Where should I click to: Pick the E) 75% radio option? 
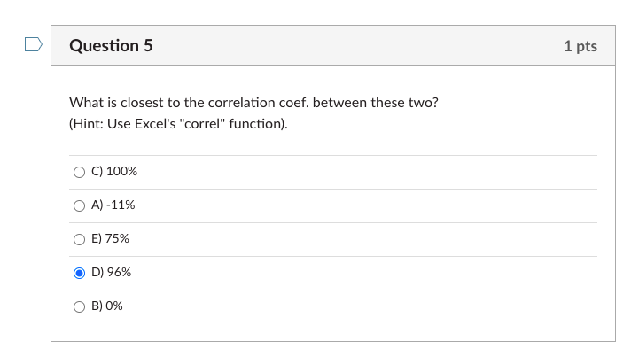pos(80,238)
